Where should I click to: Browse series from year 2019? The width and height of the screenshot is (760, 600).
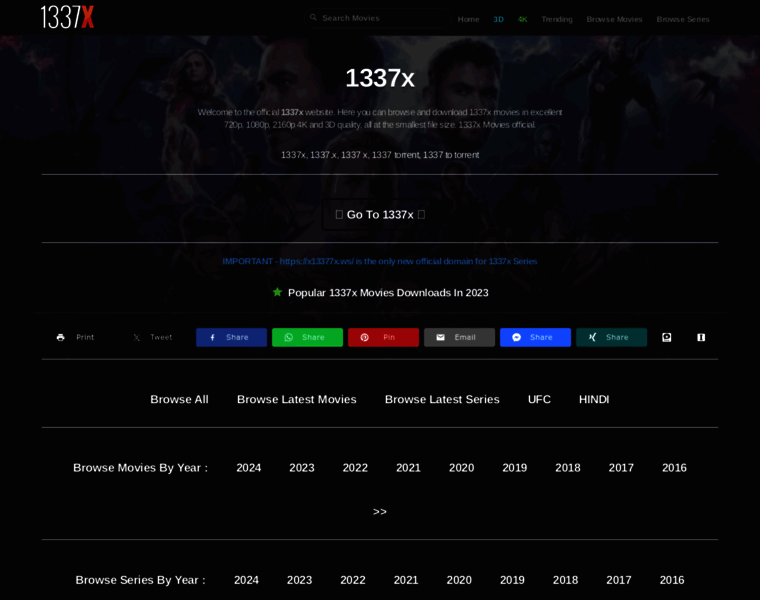(512, 580)
